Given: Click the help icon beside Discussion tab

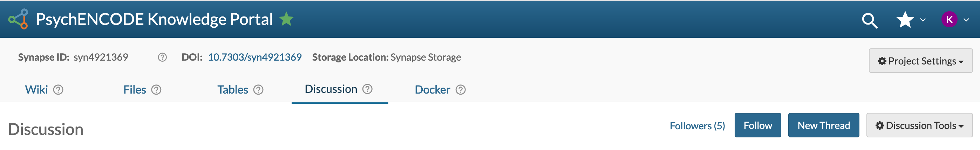Looking at the screenshot, I should pos(367,89).
